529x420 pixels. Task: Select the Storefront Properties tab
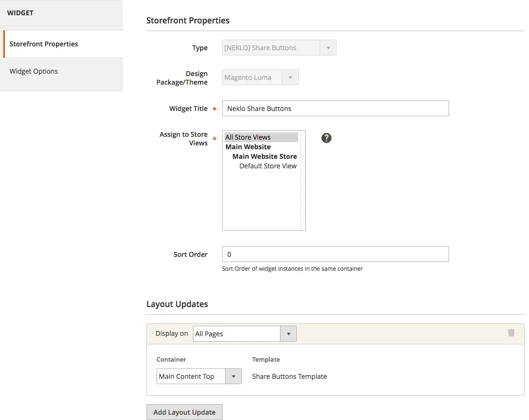[x=63, y=44]
